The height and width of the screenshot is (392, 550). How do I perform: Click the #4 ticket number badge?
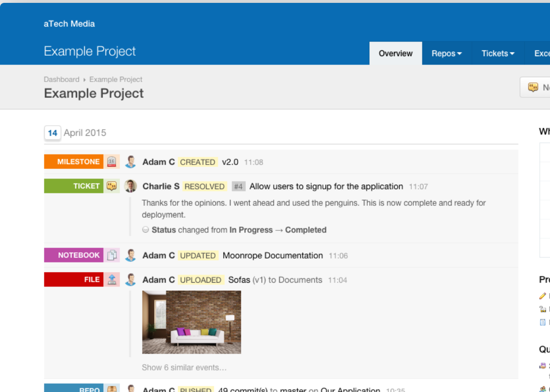(239, 186)
